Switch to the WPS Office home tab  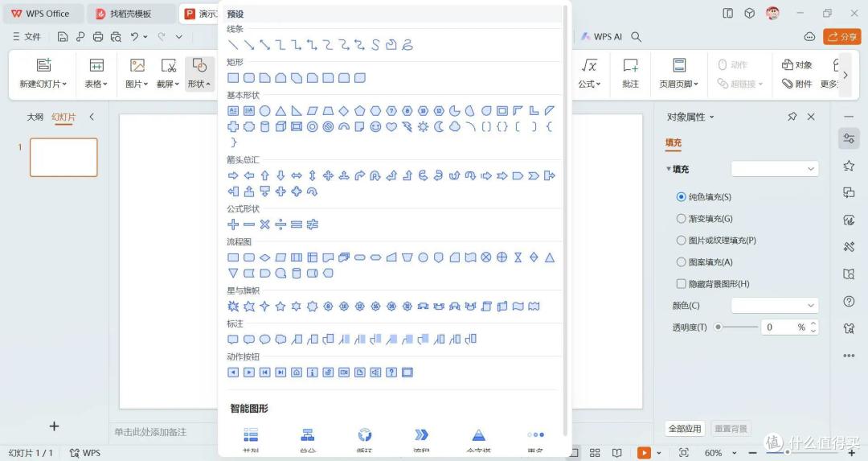point(42,14)
